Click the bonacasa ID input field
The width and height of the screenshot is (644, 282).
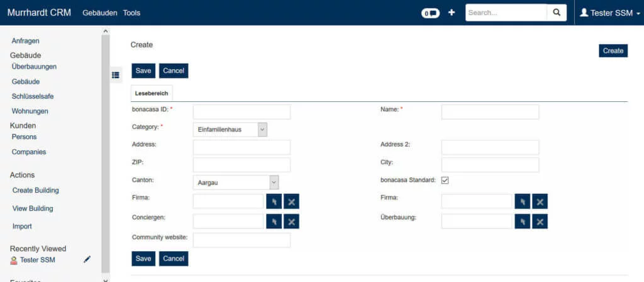click(241, 112)
